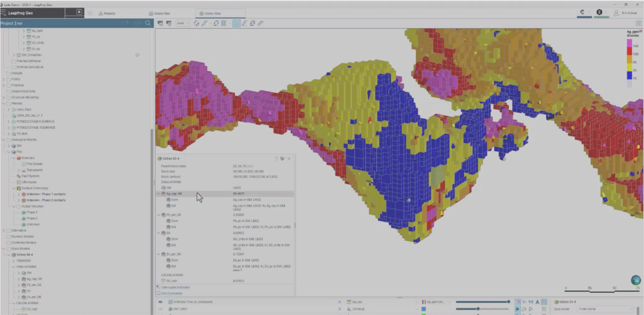Select the Phase 2 output volume

pos(32,218)
